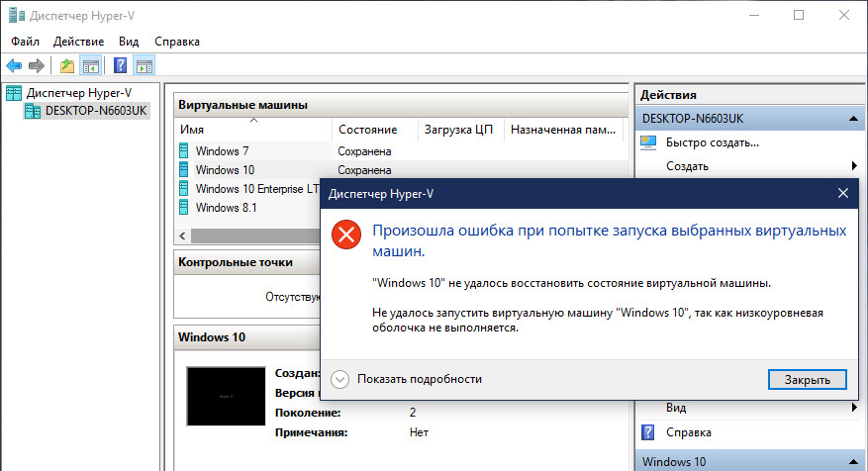Click the Windows 10 Enterprise VM icon
The image size is (868, 471).
point(184,188)
